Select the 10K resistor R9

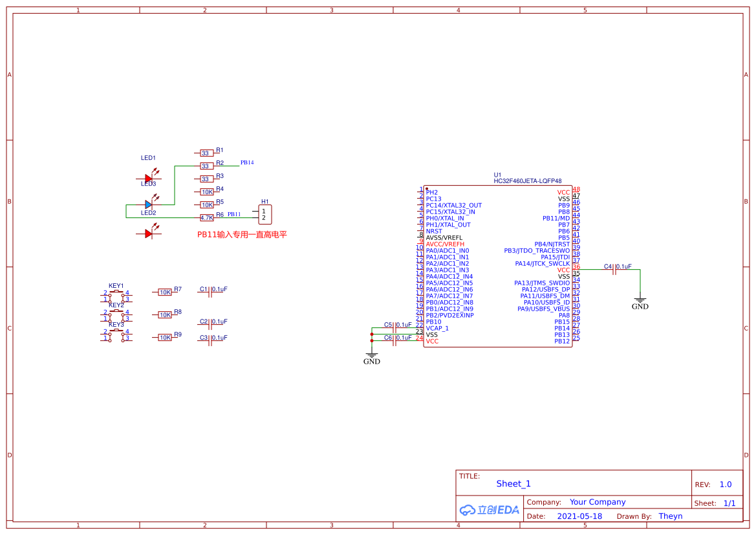coord(165,338)
